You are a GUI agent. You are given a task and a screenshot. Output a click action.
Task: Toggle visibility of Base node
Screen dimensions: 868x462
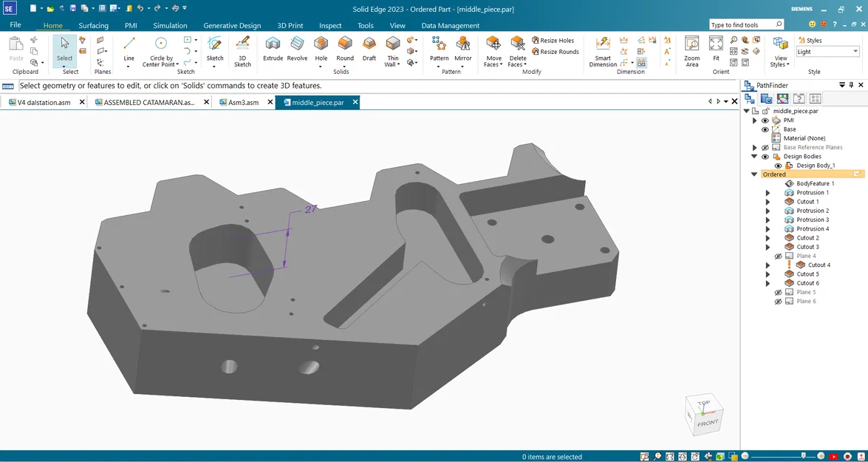click(765, 129)
